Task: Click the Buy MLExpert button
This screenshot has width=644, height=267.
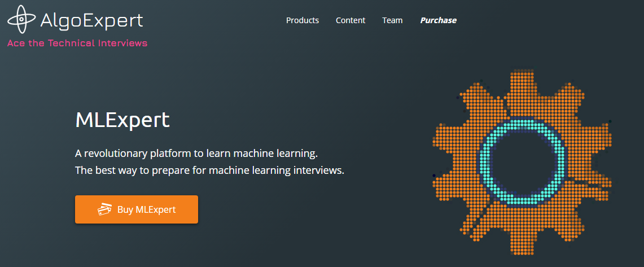Action: [137, 209]
